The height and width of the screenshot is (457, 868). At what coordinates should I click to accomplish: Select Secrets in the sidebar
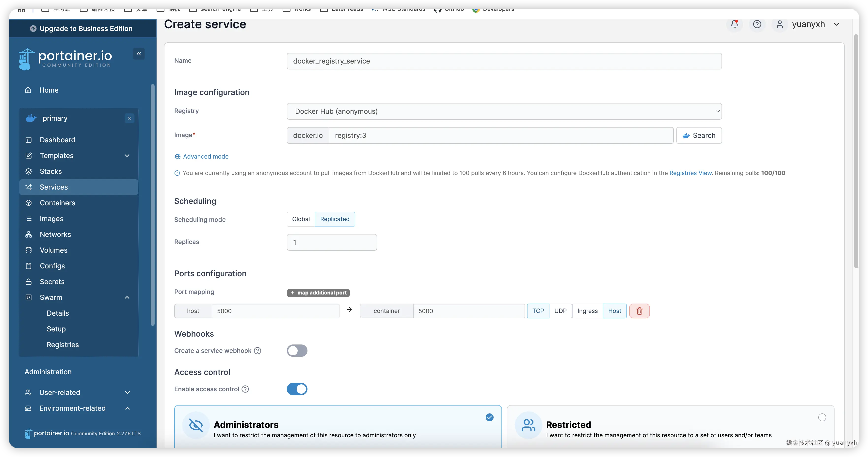pyautogui.click(x=52, y=281)
